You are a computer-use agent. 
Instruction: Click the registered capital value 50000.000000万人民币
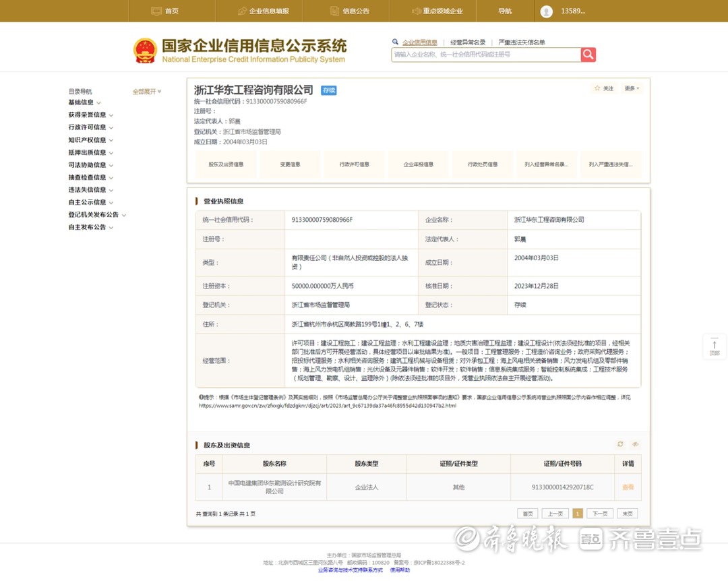[x=323, y=286]
